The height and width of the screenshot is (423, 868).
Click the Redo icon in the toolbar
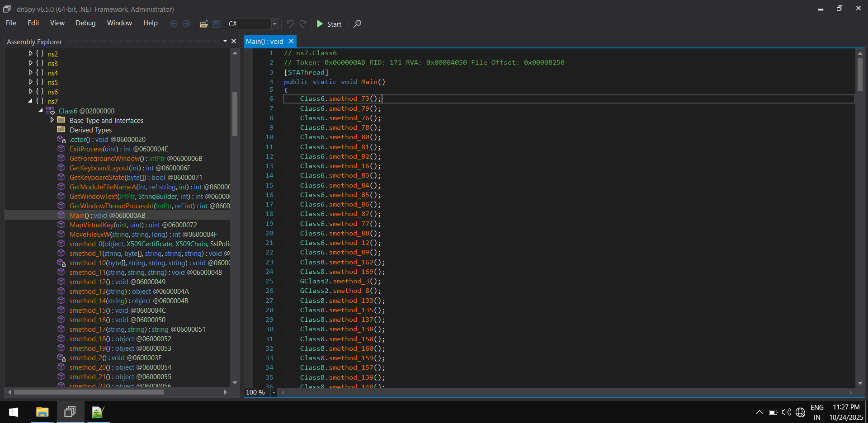coord(302,24)
